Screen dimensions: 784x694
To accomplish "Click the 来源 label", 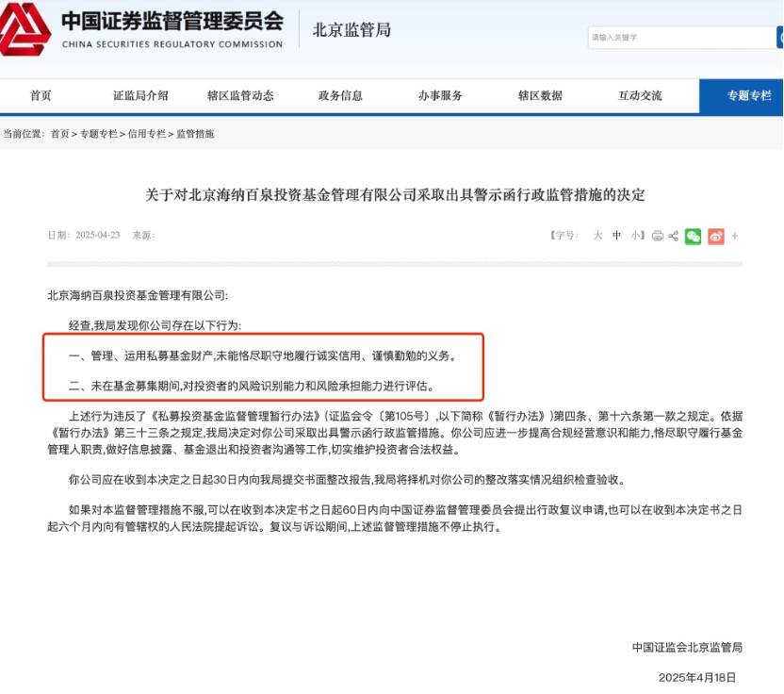I will [x=144, y=235].
